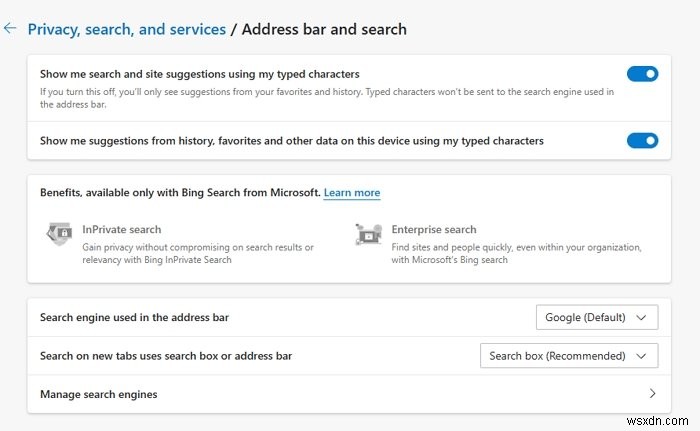This screenshot has width=700, height=431.
Task: Select the InPrivate search heading text
Action: tap(121, 230)
